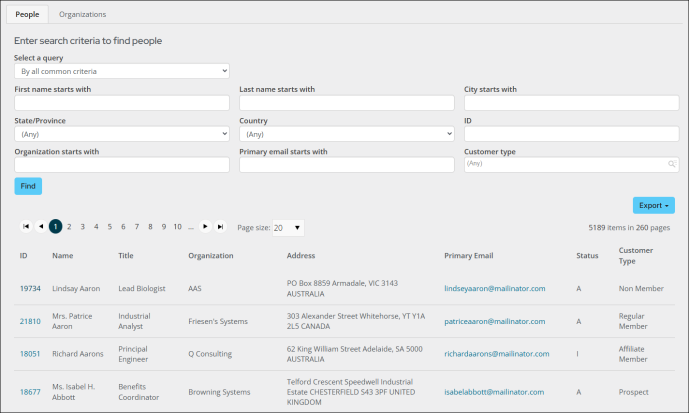Open the Export dropdown button
This screenshot has width=689, height=413.
655,205
